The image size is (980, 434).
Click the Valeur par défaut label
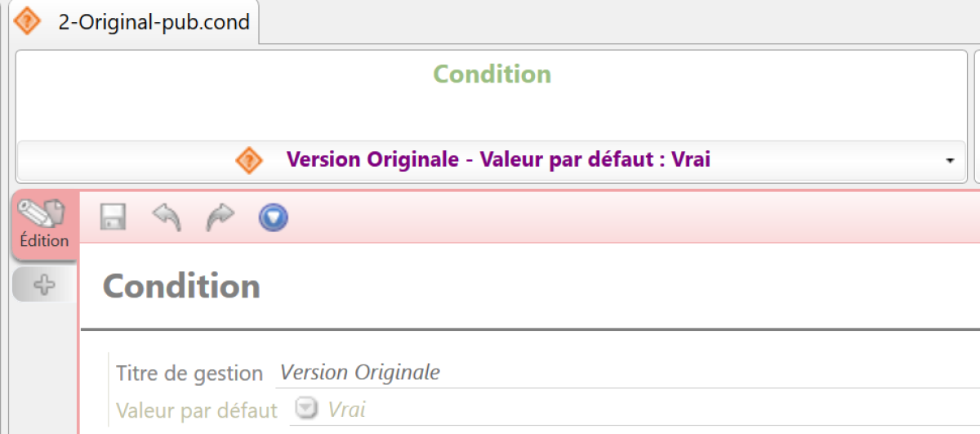click(x=197, y=409)
